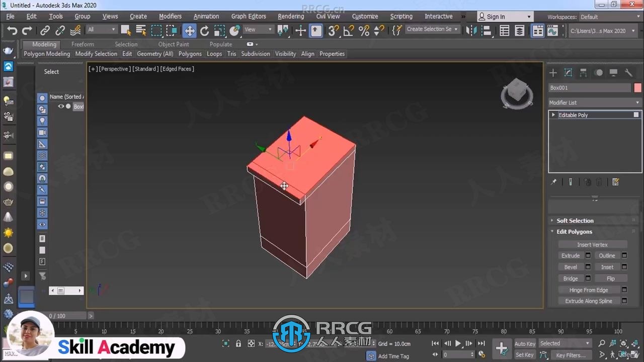The width and height of the screenshot is (644, 362).
Task: Open the project path dropdown
Action: (602, 31)
